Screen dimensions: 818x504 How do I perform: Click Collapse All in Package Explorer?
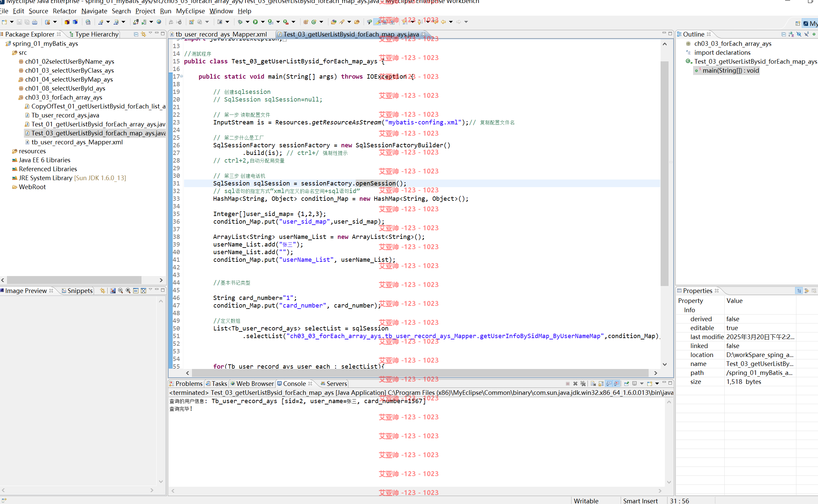pos(136,34)
